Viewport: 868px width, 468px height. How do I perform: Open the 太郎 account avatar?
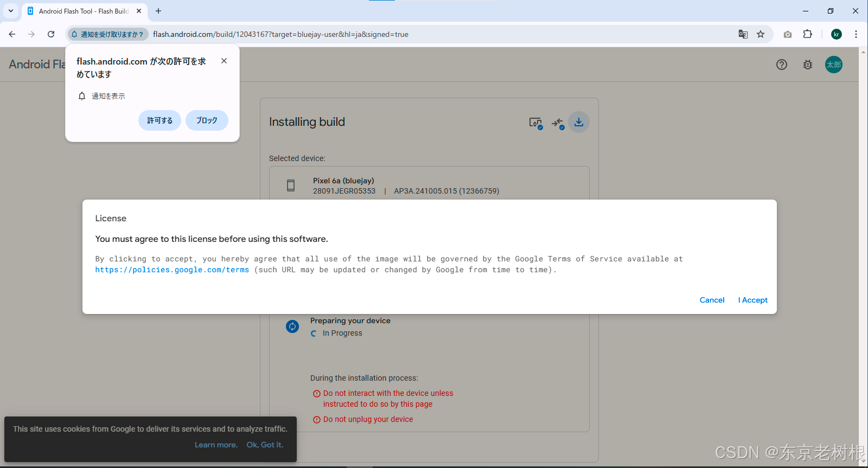[834, 65]
